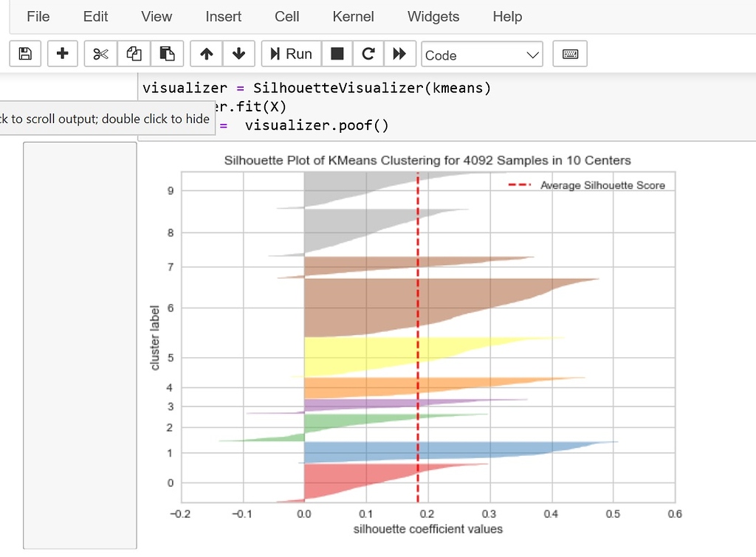
Task: Restart kernel and run all via fast-forward icon
Action: pyautogui.click(x=399, y=53)
